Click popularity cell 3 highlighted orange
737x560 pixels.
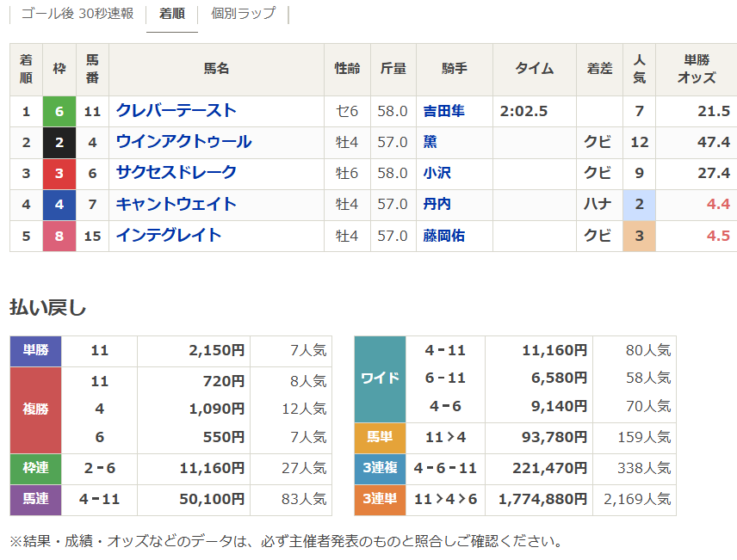(639, 236)
